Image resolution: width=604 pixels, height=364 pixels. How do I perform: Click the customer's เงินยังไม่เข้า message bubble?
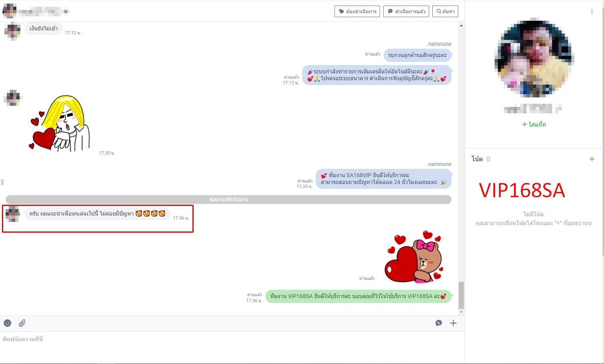tap(44, 28)
